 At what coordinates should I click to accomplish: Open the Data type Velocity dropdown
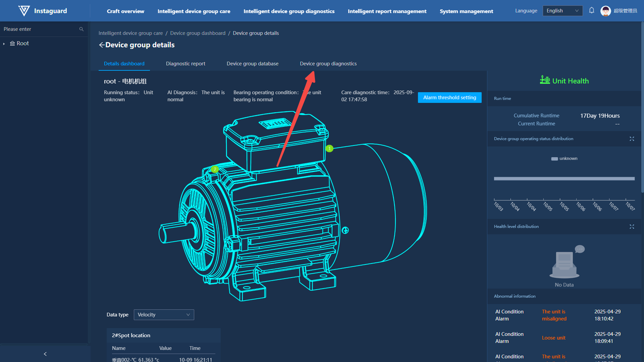164,315
